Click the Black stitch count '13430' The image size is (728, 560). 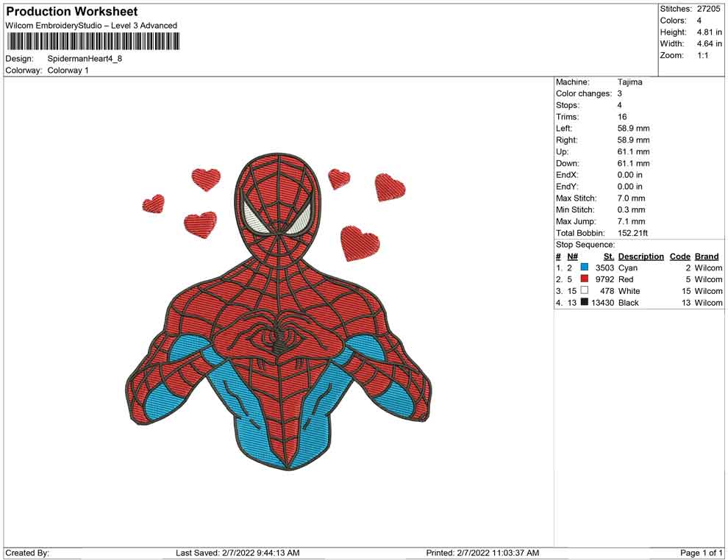tap(603, 303)
